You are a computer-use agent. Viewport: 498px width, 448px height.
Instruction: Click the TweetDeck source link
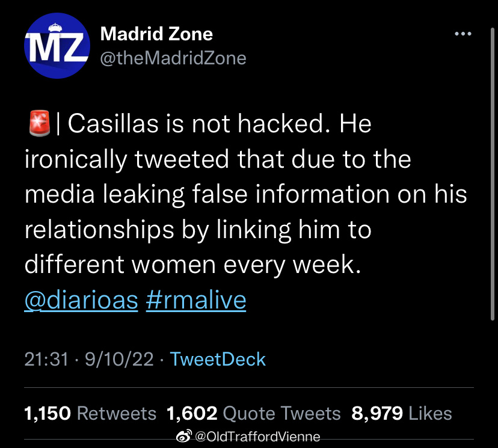[218, 360]
